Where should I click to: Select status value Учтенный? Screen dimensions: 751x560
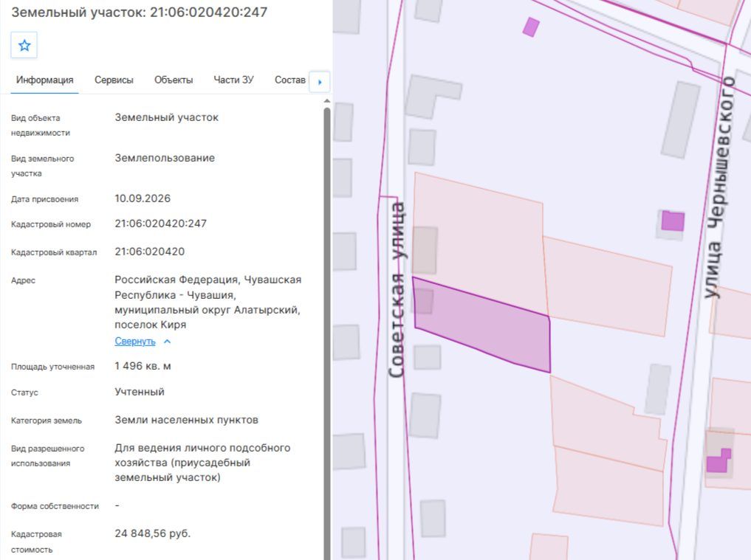[x=140, y=392]
